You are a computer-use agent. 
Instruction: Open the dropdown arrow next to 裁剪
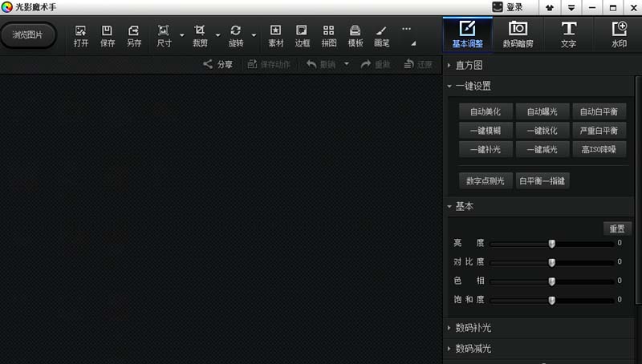pos(217,35)
